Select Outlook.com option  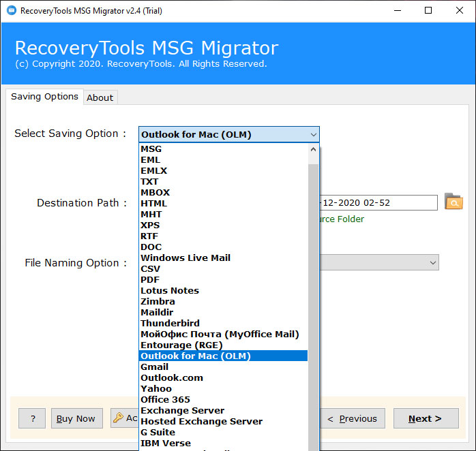tap(223, 378)
